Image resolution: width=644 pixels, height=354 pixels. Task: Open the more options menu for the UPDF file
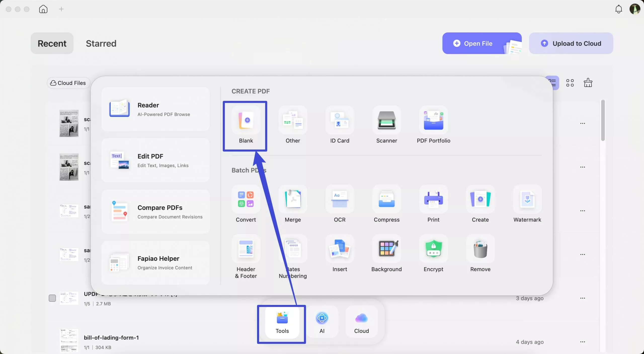(x=583, y=298)
